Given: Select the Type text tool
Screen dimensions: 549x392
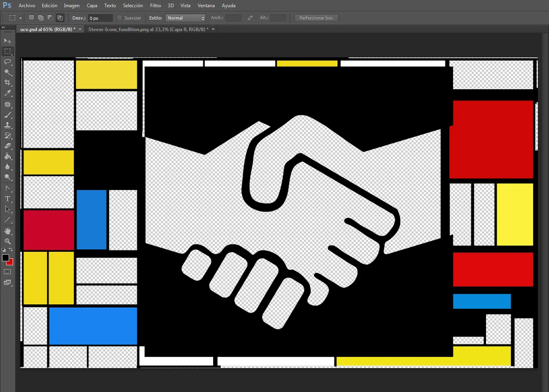Looking at the screenshot, I should click(7, 199).
